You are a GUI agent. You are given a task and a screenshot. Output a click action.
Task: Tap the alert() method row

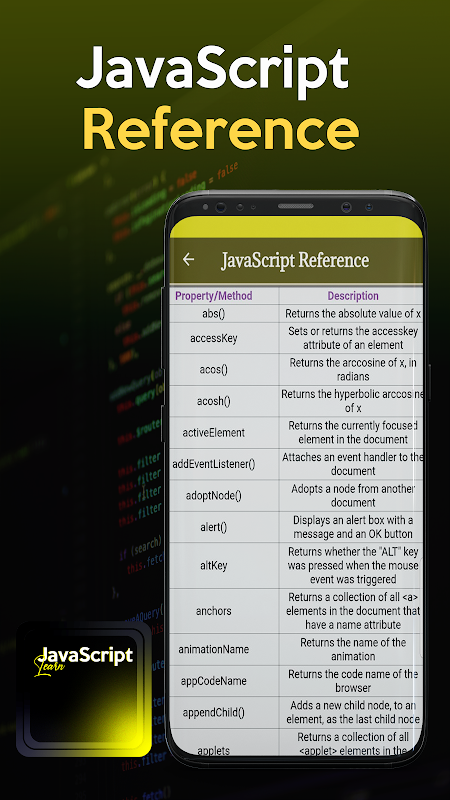point(213,527)
